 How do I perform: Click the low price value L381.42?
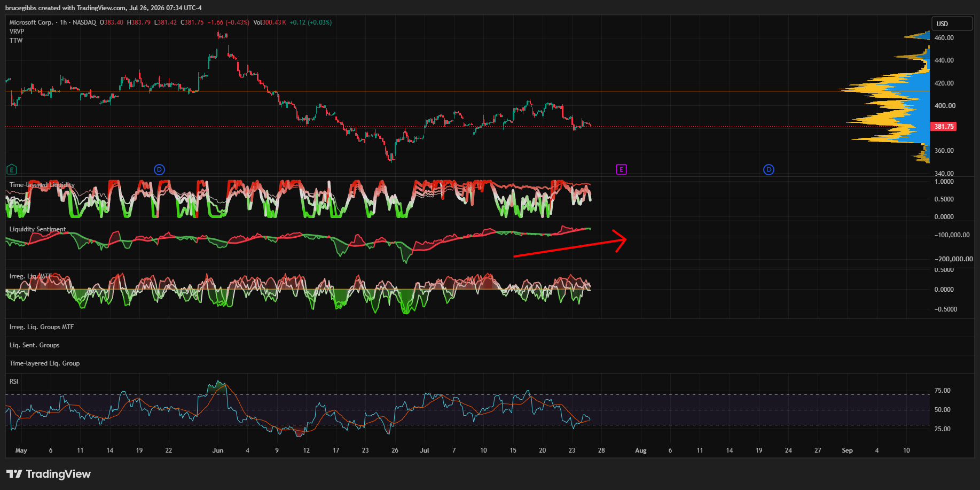(x=165, y=22)
